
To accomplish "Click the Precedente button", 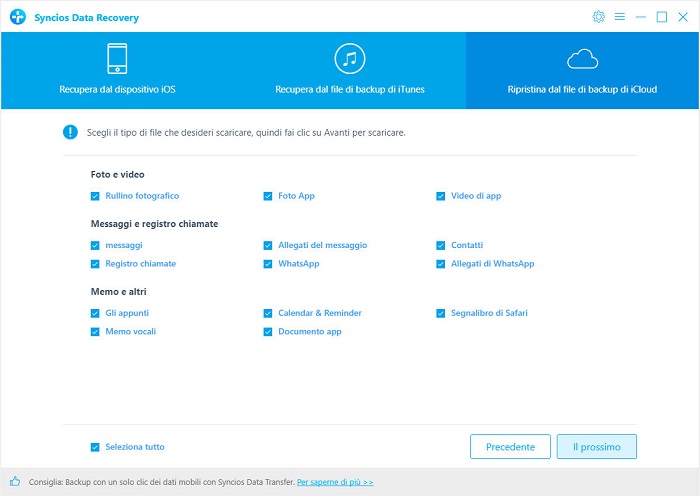I will (x=510, y=446).
